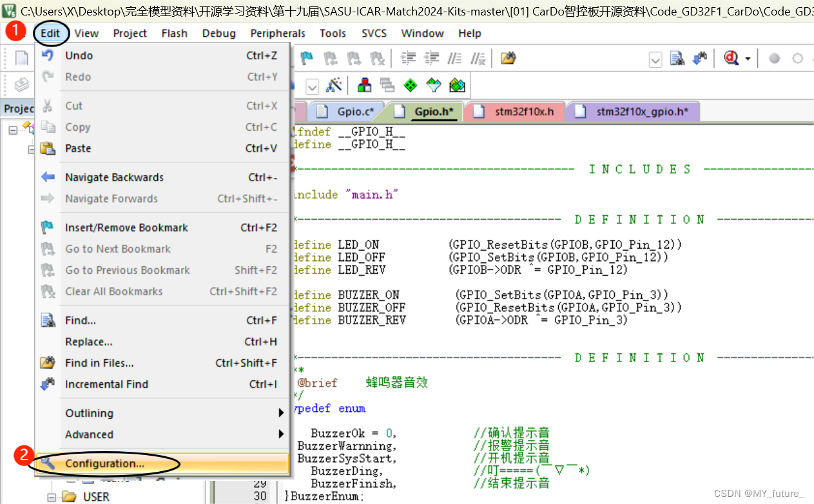814x504 pixels.
Task: Click the Navigate Backwards arrow icon in the menu
Action: (x=48, y=177)
